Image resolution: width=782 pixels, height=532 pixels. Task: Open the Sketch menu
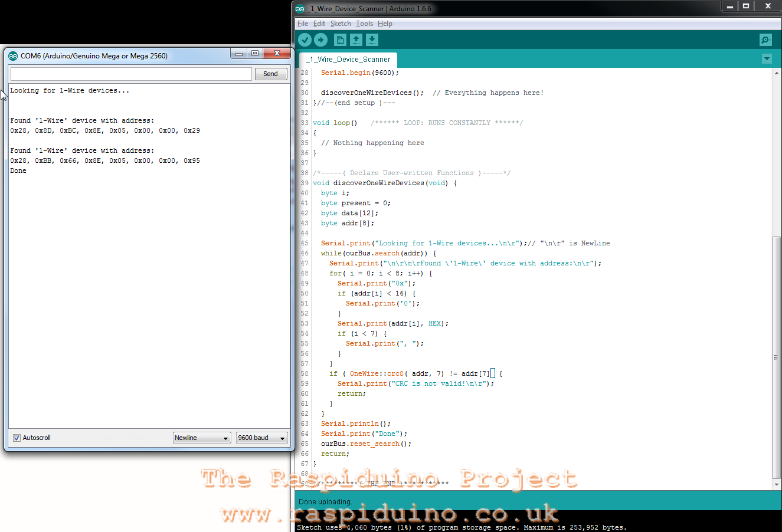click(341, 24)
